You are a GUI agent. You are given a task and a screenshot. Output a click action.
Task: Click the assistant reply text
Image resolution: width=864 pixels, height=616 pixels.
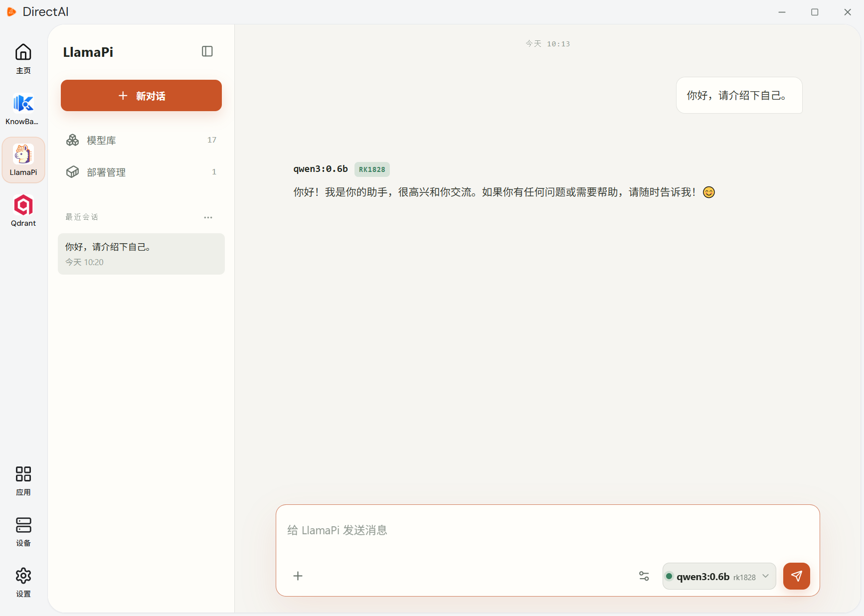point(504,192)
